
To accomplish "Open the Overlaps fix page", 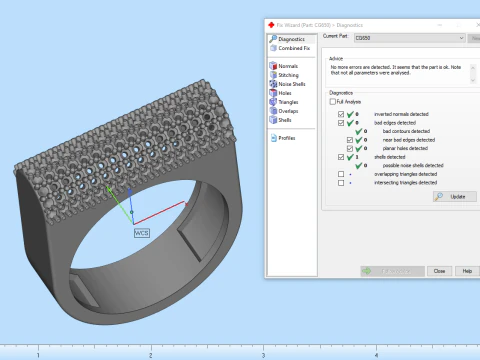I will pos(284,111).
